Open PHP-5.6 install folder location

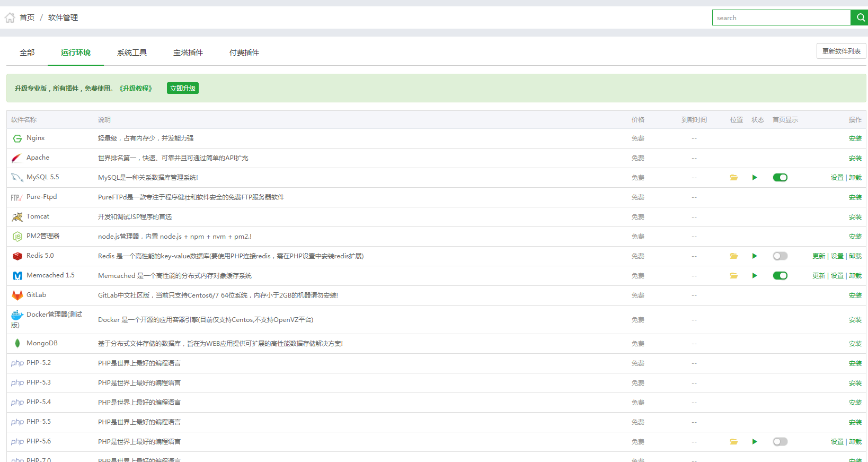coord(734,442)
